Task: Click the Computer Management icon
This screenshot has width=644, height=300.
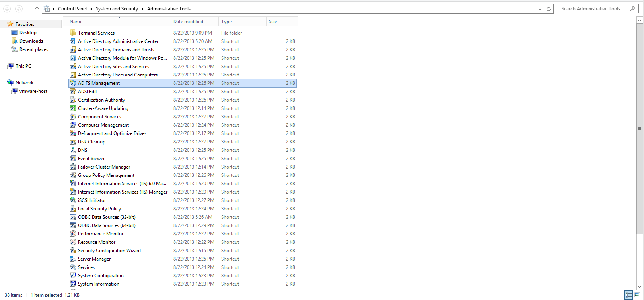Action: (73, 125)
